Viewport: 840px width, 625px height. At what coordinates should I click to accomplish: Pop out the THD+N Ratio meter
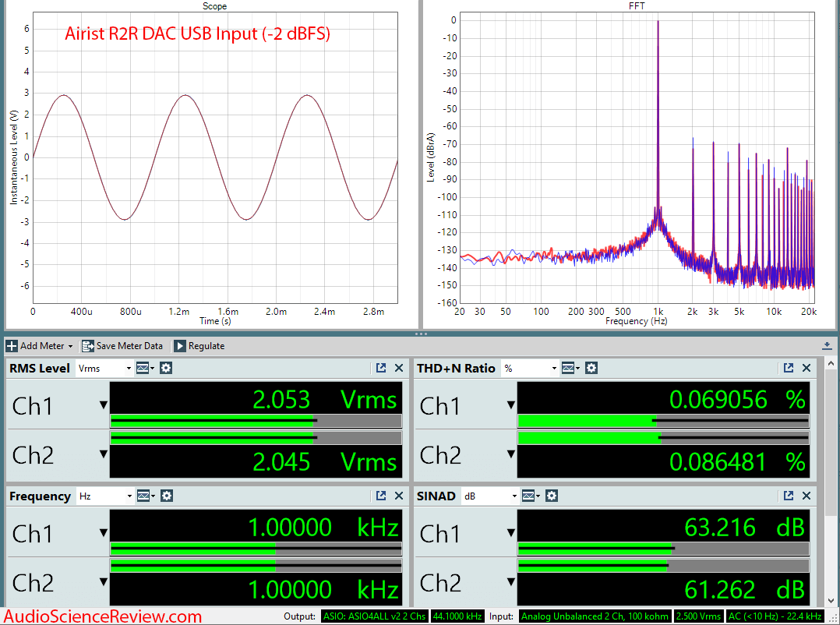point(789,368)
